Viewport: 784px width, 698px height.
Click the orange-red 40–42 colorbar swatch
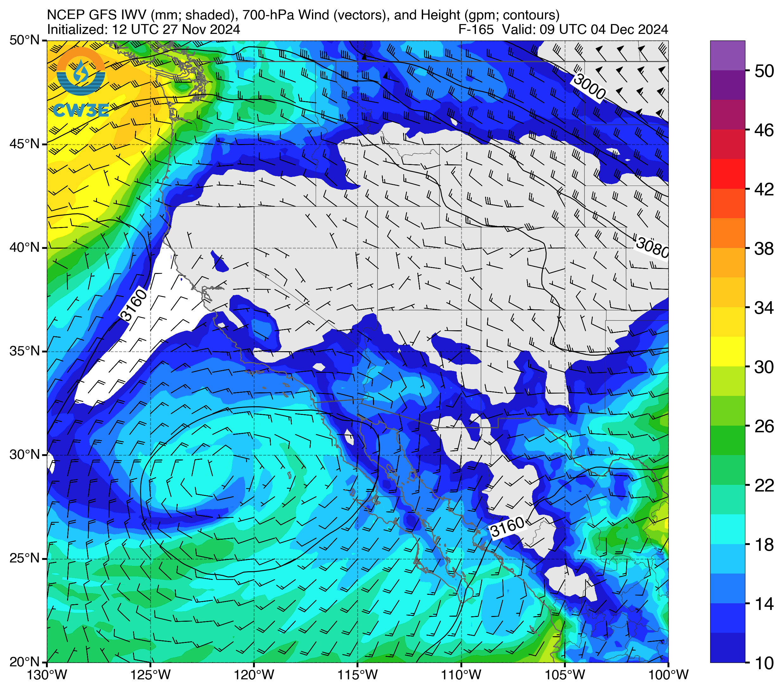tap(728, 203)
